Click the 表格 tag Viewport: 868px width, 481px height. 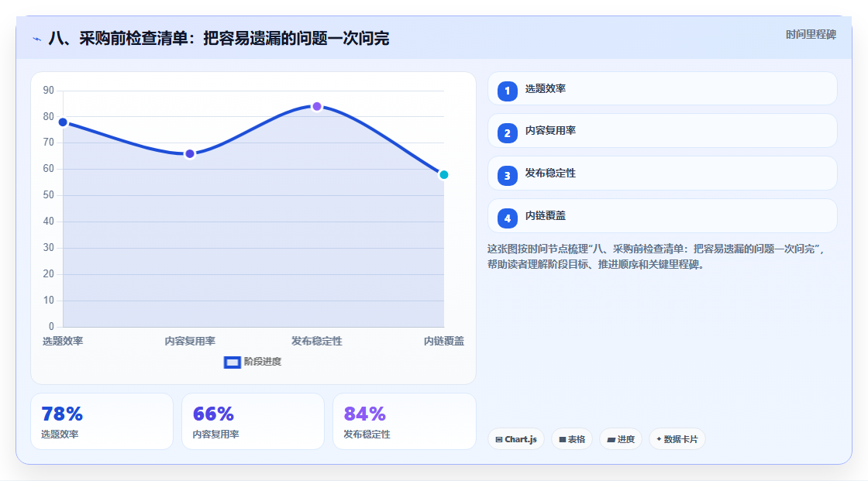click(572, 439)
